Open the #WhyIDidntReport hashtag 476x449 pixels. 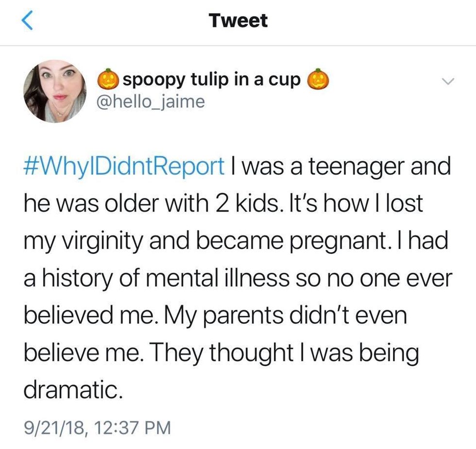[123, 167]
